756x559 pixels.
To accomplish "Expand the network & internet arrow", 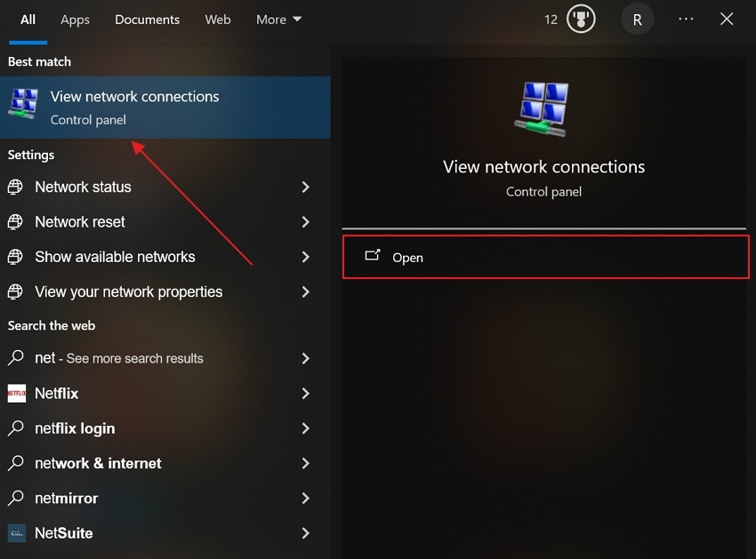I will [305, 463].
